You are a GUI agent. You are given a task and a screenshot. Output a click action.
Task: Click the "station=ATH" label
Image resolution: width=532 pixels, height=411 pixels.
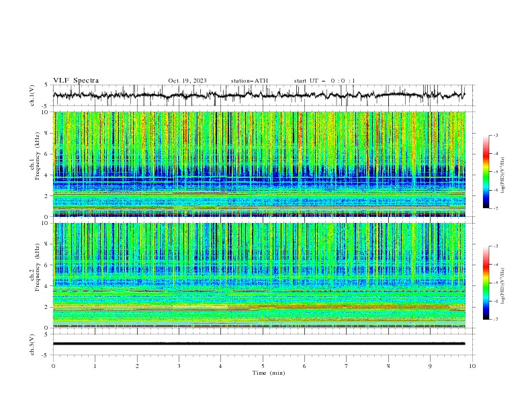click(249, 81)
